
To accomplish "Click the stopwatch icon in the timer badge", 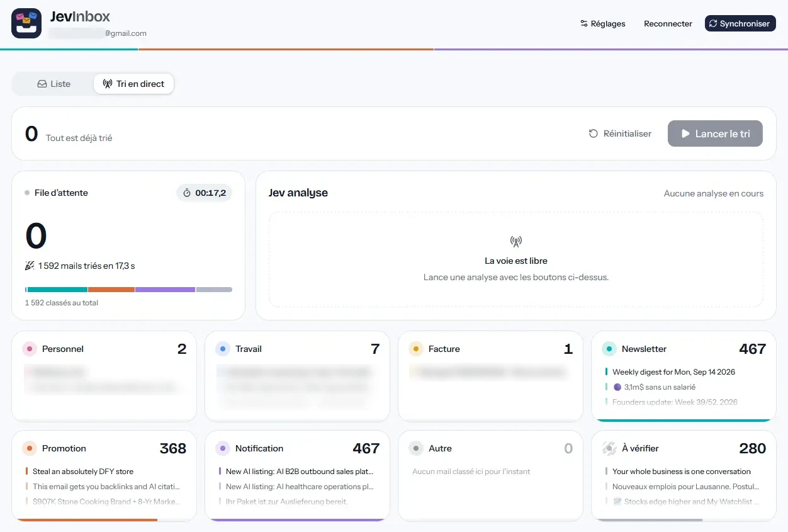I will click(x=187, y=193).
